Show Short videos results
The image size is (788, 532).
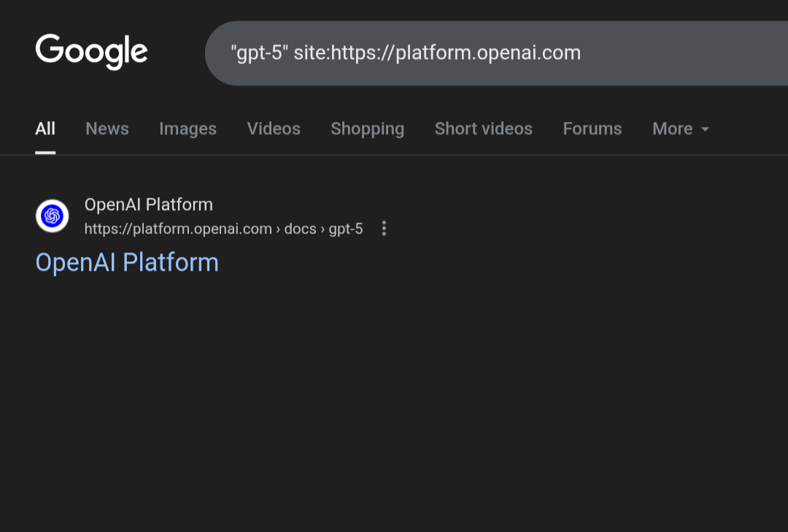483,129
